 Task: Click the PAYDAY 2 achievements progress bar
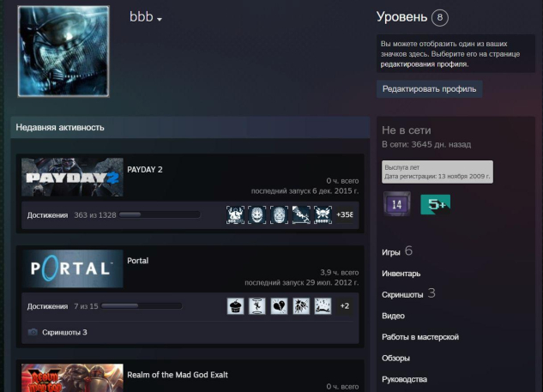click(159, 214)
